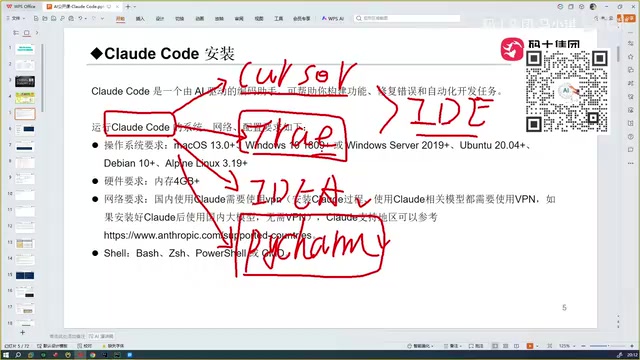
Task: Select the 开始 ribbon tab
Action: point(120,19)
